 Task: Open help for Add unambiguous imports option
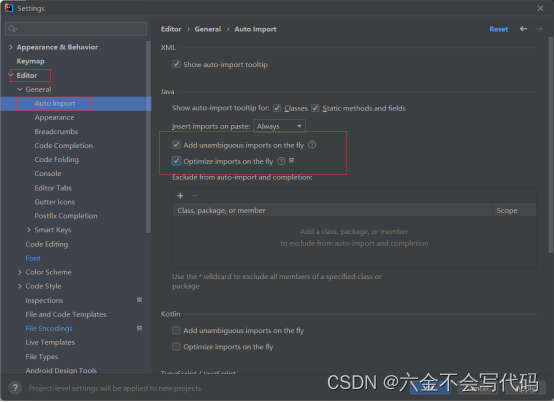click(312, 145)
